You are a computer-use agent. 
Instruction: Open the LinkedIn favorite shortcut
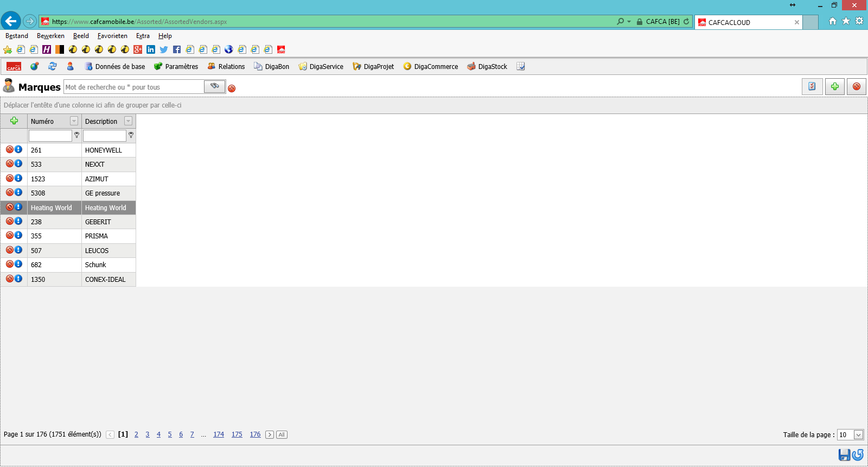pyautogui.click(x=151, y=49)
